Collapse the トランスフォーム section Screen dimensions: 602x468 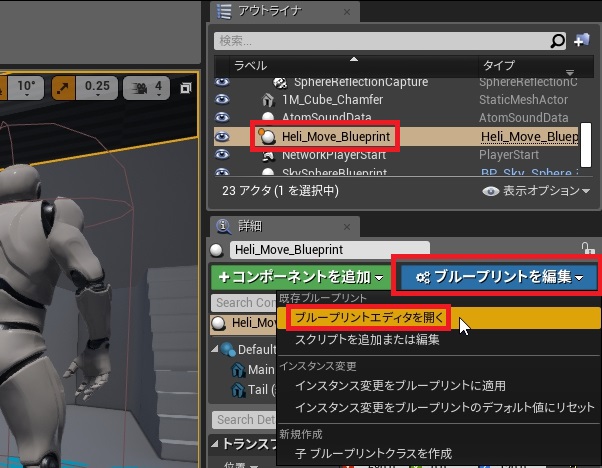215,444
